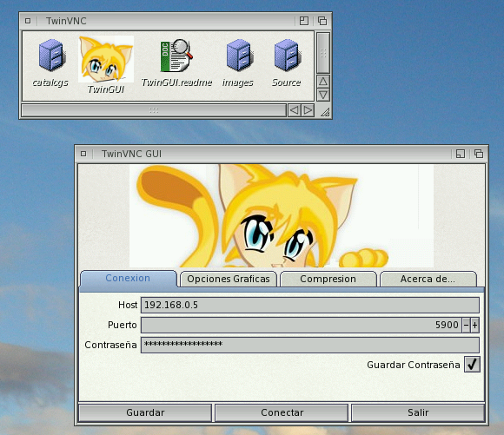This screenshot has height=435, width=504.
Task: Switch to Opciones Graficas tab
Action: pyautogui.click(x=229, y=279)
